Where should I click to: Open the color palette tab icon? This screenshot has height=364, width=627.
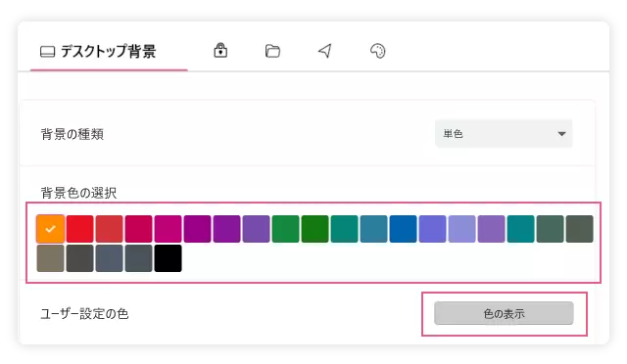coord(378,51)
